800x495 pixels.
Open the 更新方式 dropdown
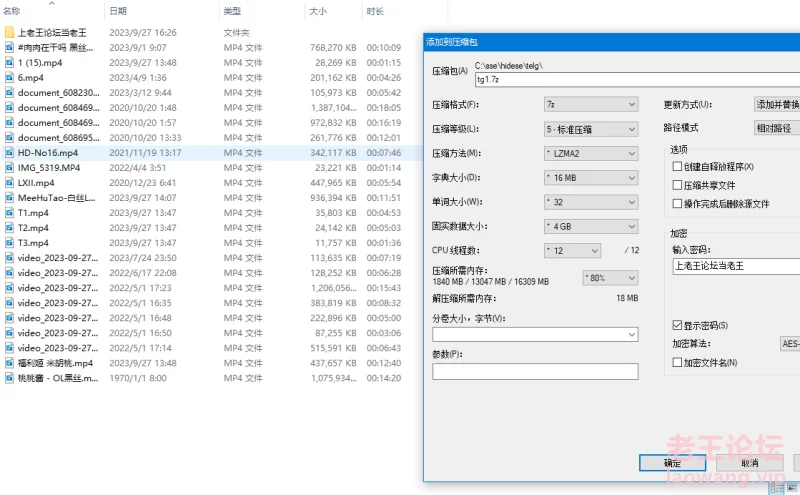pos(777,104)
